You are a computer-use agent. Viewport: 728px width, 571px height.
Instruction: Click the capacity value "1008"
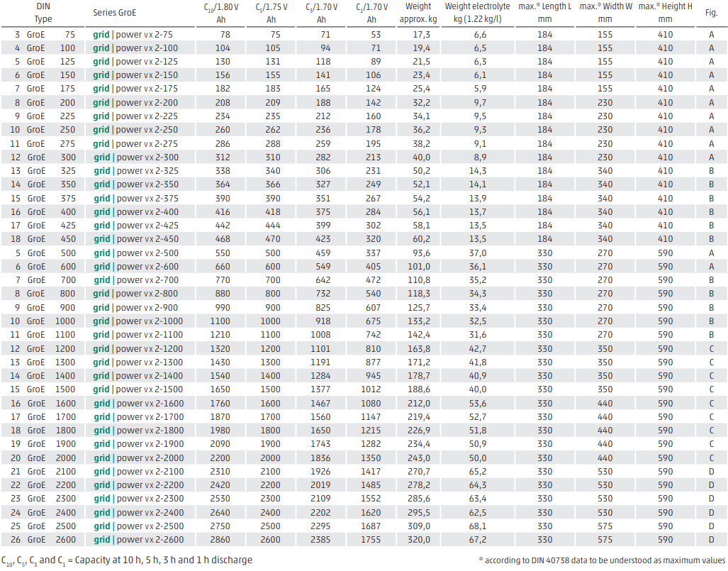tap(320, 335)
